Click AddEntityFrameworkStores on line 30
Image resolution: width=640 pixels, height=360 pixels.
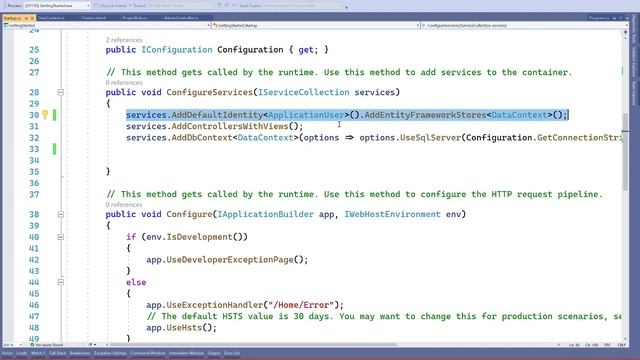click(x=425, y=115)
